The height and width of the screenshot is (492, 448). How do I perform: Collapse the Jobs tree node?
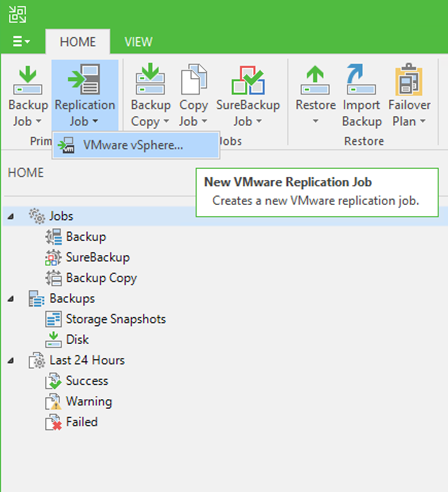pos(11,217)
